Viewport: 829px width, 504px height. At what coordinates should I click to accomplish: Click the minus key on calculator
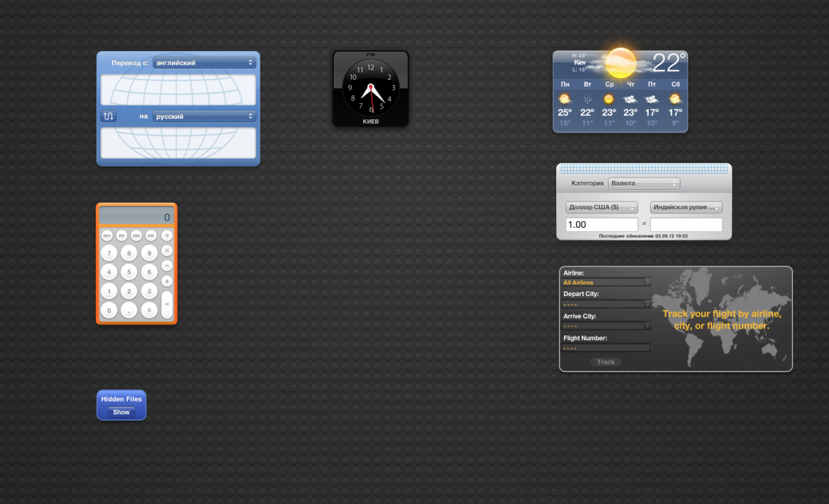[x=167, y=266]
